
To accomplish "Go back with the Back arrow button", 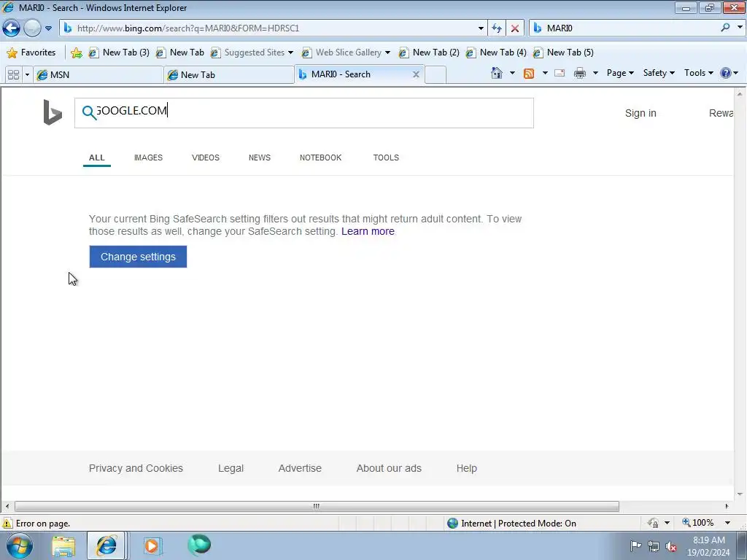I will [x=11, y=28].
